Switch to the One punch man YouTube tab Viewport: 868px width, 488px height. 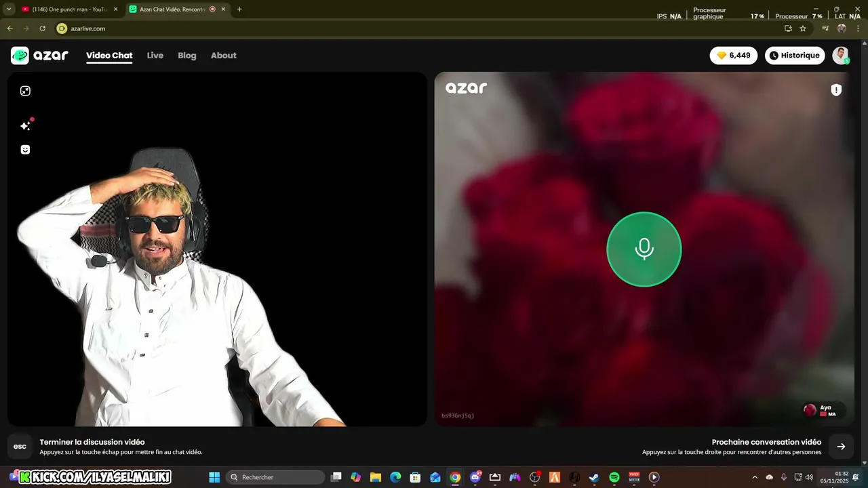[x=68, y=9]
